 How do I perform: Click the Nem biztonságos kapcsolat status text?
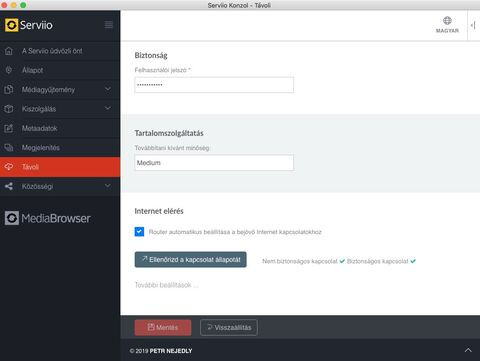pyautogui.click(x=300, y=261)
